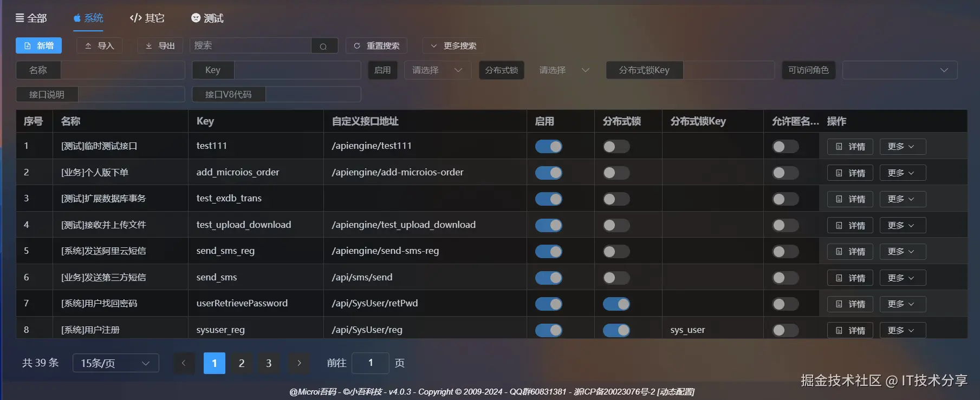Disable the 启用 switch for test111 row
The image size is (980, 400).
point(549,146)
